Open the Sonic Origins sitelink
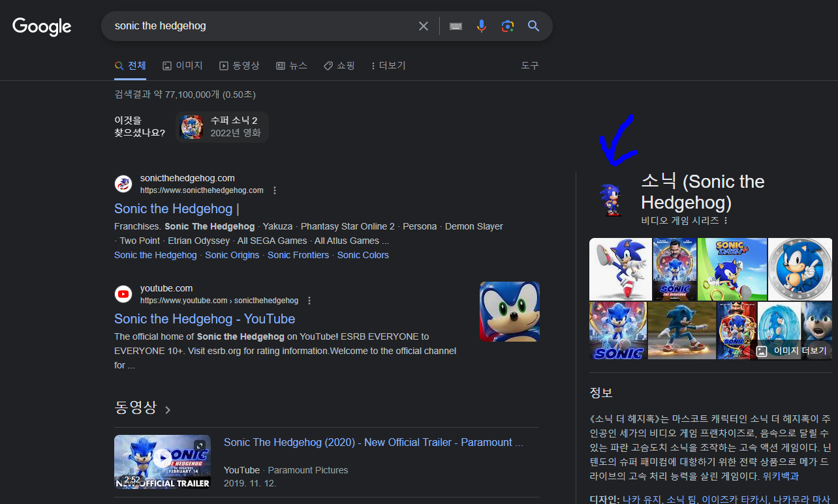This screenshot has height=504, width=838. 232,255
